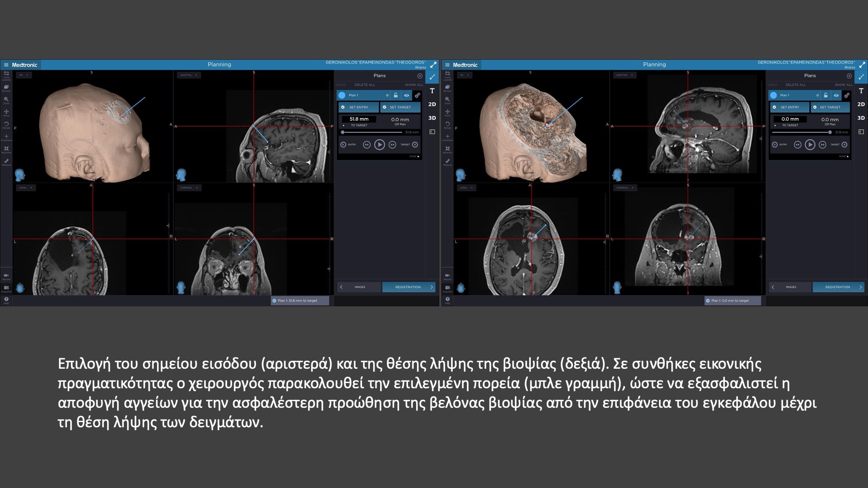Viewport: 868px width, 488px height.
Task: Toggle Plan 1 lock in right window
Action: (x=825, y=95)
